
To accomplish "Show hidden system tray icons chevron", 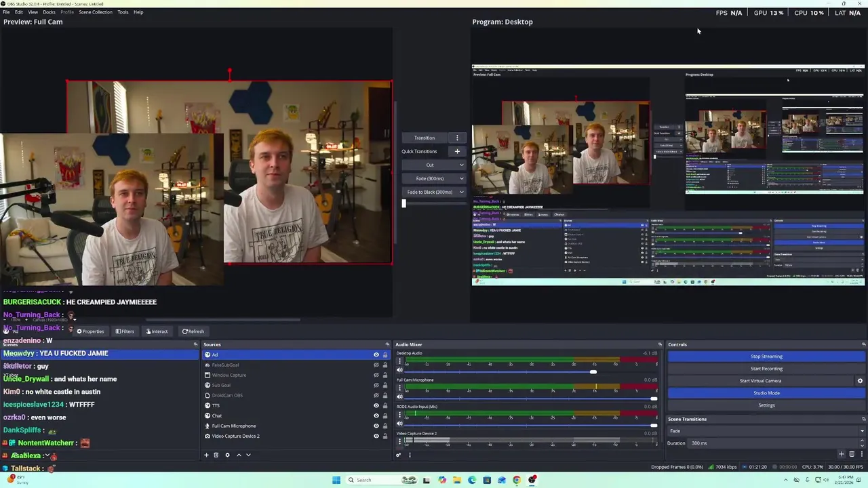I will (786, 480).
